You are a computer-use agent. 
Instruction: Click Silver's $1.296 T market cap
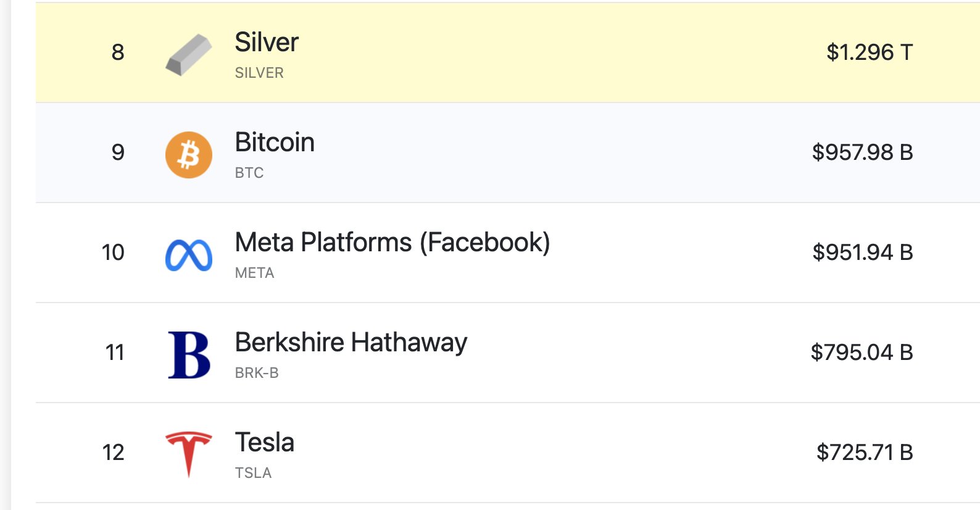click(870, 52)
